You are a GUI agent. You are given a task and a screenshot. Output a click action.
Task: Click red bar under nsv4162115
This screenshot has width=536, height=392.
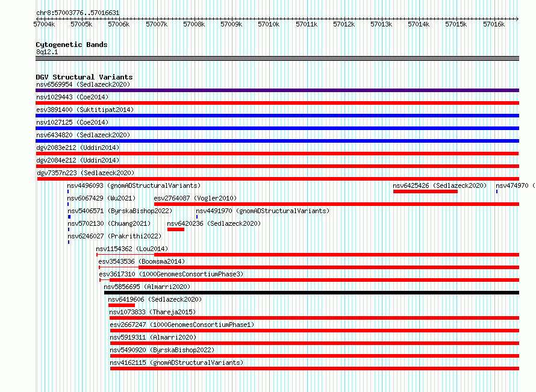tap(315, 369)
